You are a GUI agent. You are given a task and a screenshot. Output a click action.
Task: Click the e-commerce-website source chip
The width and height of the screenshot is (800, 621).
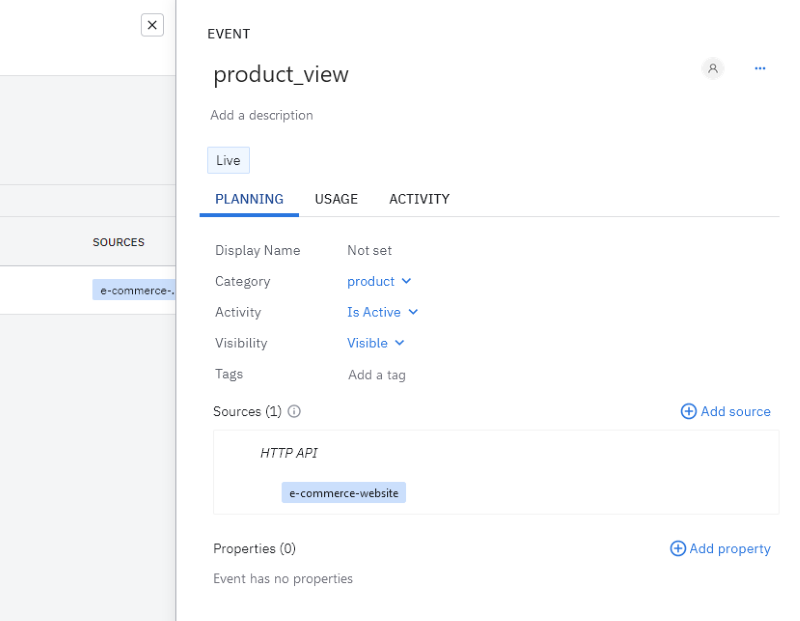click(x=343, y=492)
